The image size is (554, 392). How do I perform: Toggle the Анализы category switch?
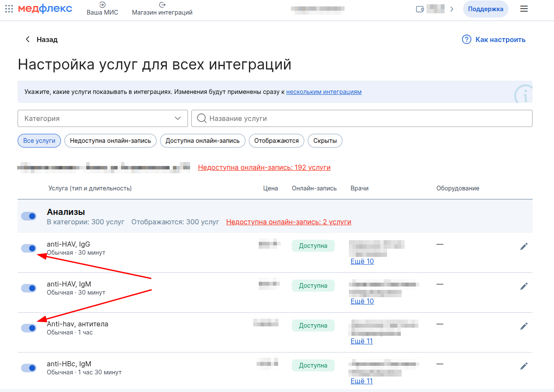click(29, 216)
